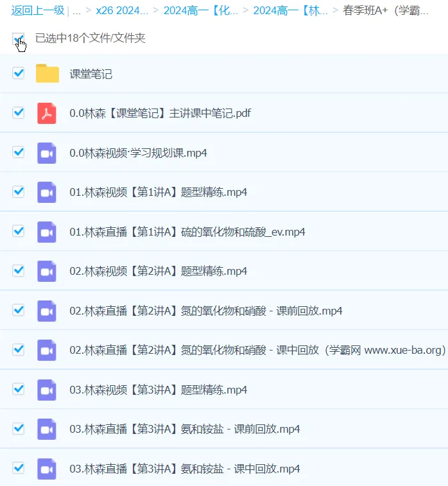This screenshot has width=448, height=486.
Task: Open the 课堂笔记 folder name
Action: (x=90, y=74)
